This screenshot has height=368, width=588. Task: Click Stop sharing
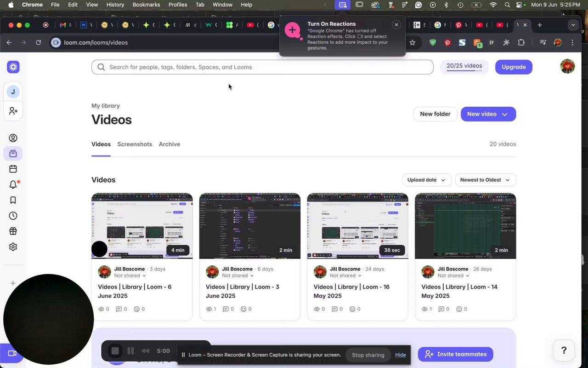[368, 355]
